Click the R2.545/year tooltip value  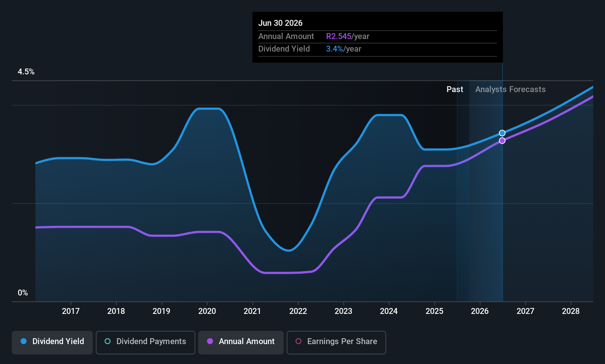pyautogui.click(x=347, y=36)
